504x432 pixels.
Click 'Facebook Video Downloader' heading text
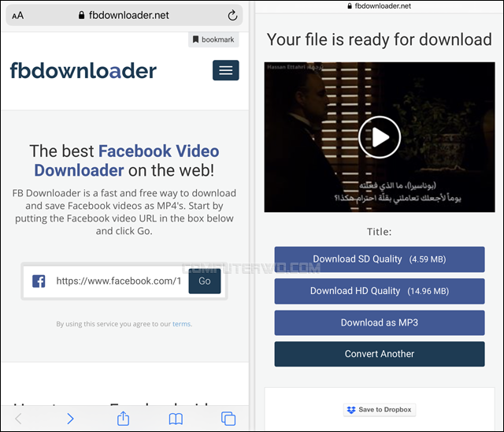point(127,161)
